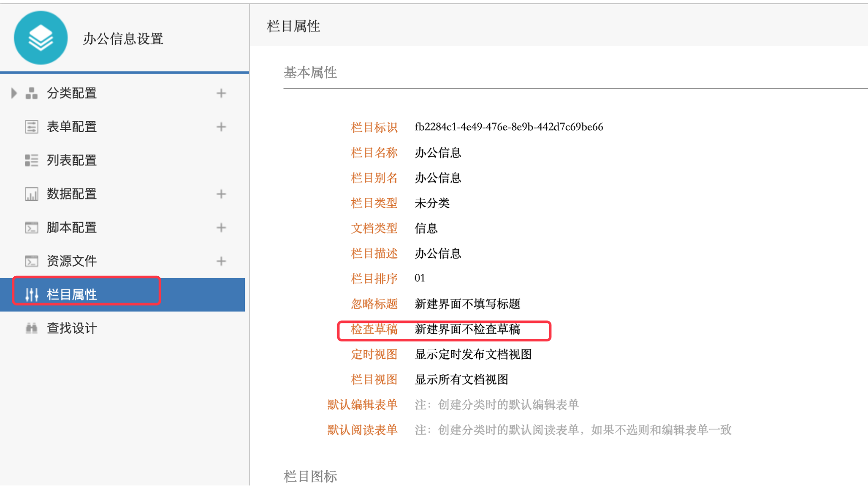This screenshot has width=868, height=488.
Task: Click the 分类配置 blocks icon
Action: click(32, 93)
